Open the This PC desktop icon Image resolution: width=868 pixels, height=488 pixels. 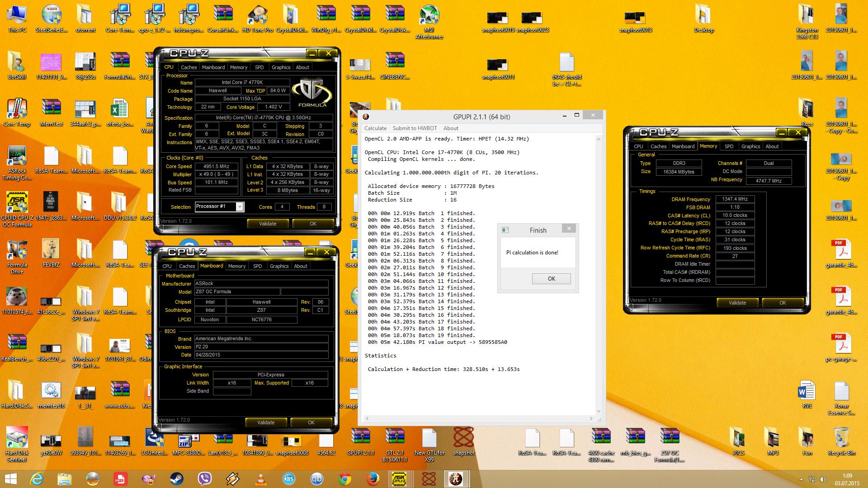(x=17, y=18)
